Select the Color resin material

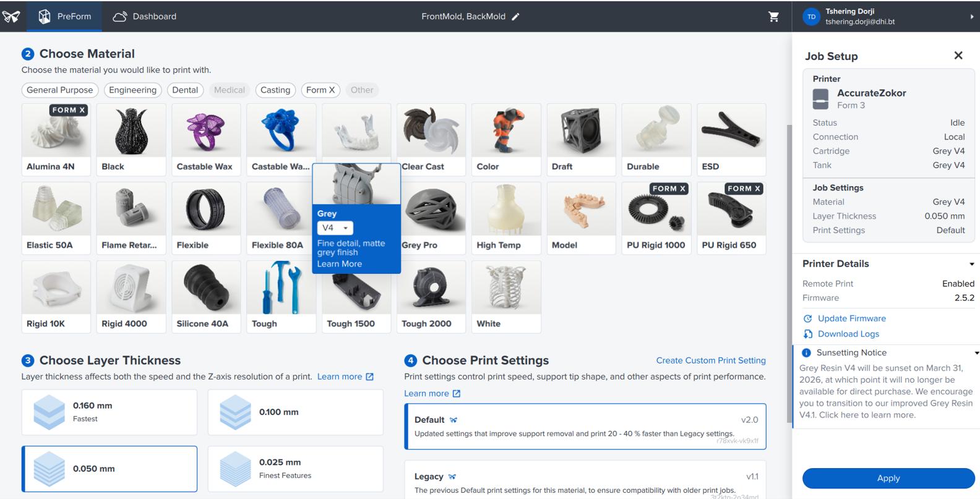tap(506, 140)
